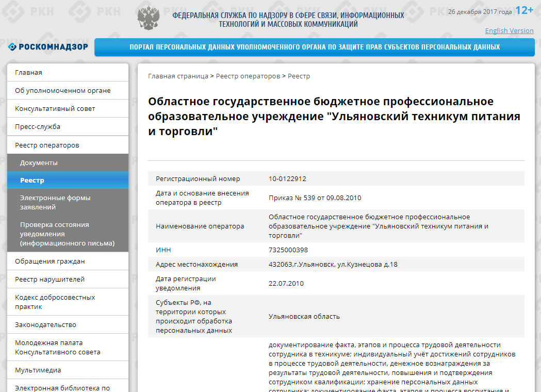Click the Russian coat of arms emblem
The height and width of the screenshot is (392, 541).
tap(148, 17)
